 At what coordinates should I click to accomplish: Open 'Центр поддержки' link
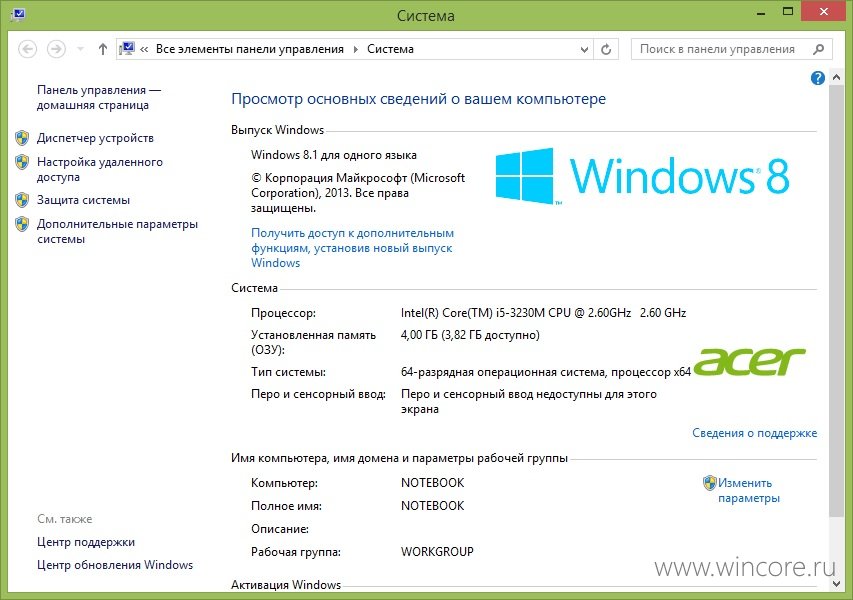coord(86,542)
